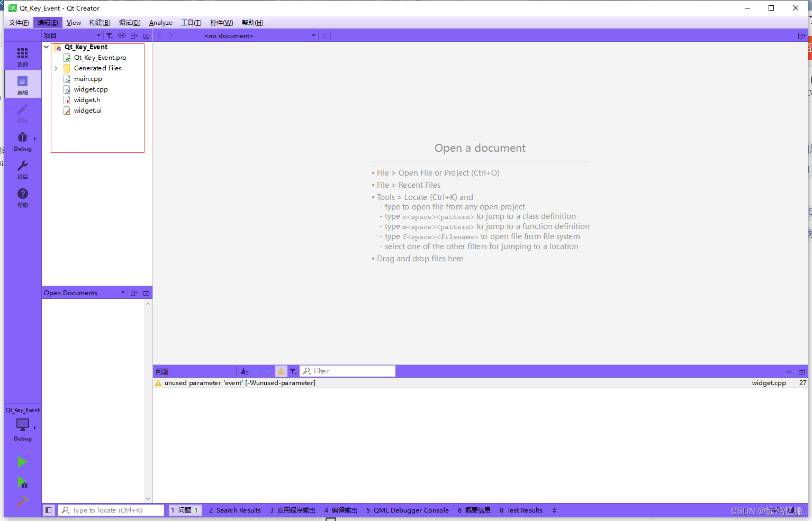812x521 pixels.
Task: Open the Analyze menu
Action: pos(160,22)
